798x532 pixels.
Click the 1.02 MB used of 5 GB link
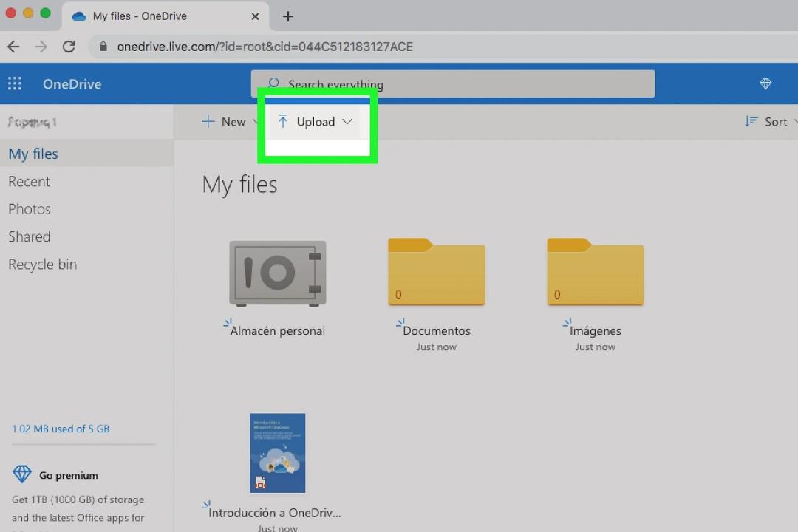tap(61, 429)
